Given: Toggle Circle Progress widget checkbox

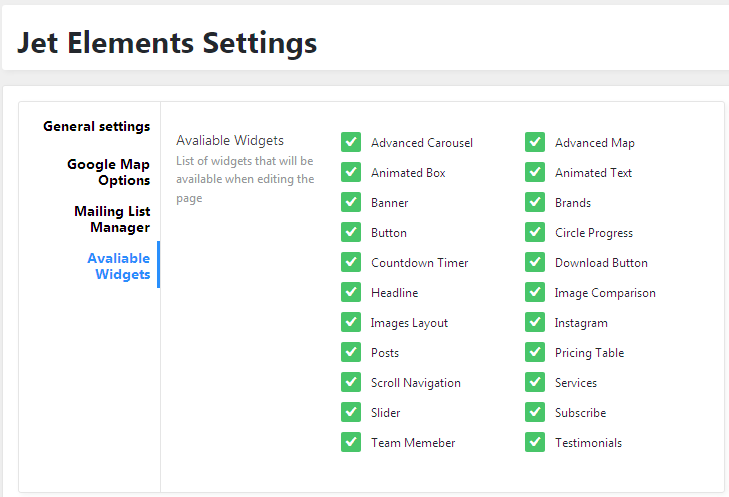Looking at the screenshot, I should click(535, 232).
